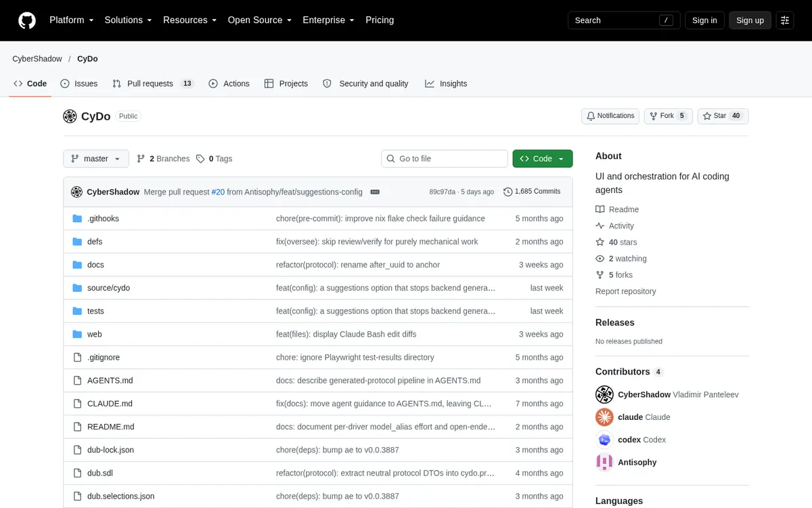Expand the Enterprise menu
The width and height of the screenshot is (812, 508).
329,20
